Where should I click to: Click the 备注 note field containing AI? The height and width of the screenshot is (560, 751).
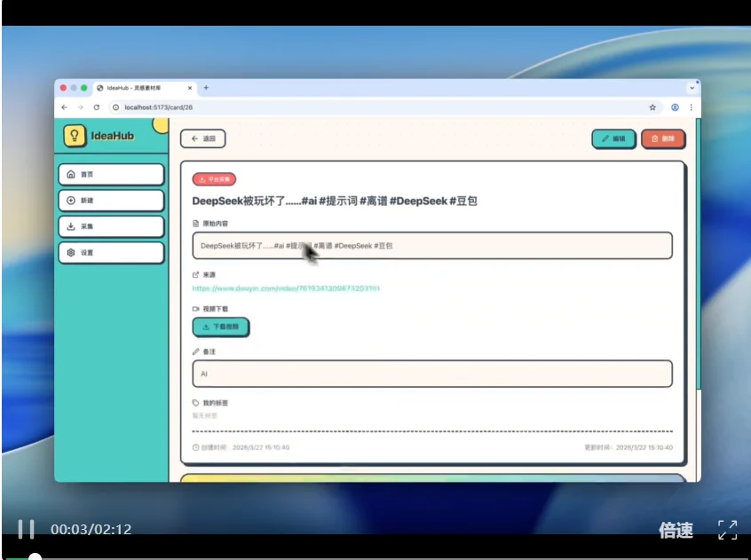click(432, 374)
